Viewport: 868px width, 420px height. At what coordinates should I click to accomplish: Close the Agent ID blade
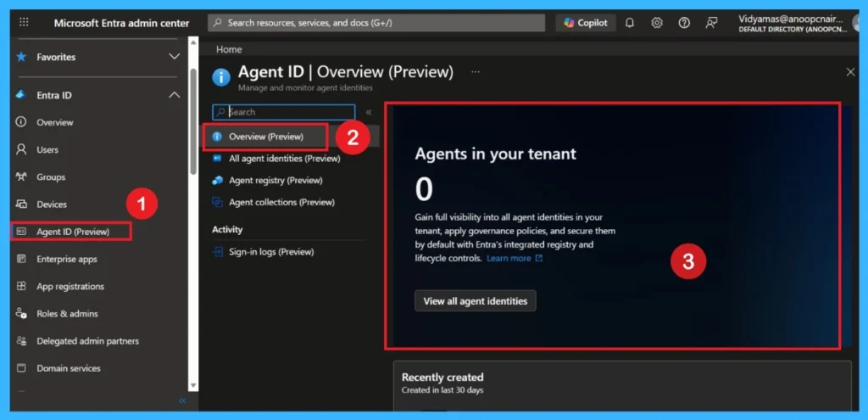tap(851, 72)
